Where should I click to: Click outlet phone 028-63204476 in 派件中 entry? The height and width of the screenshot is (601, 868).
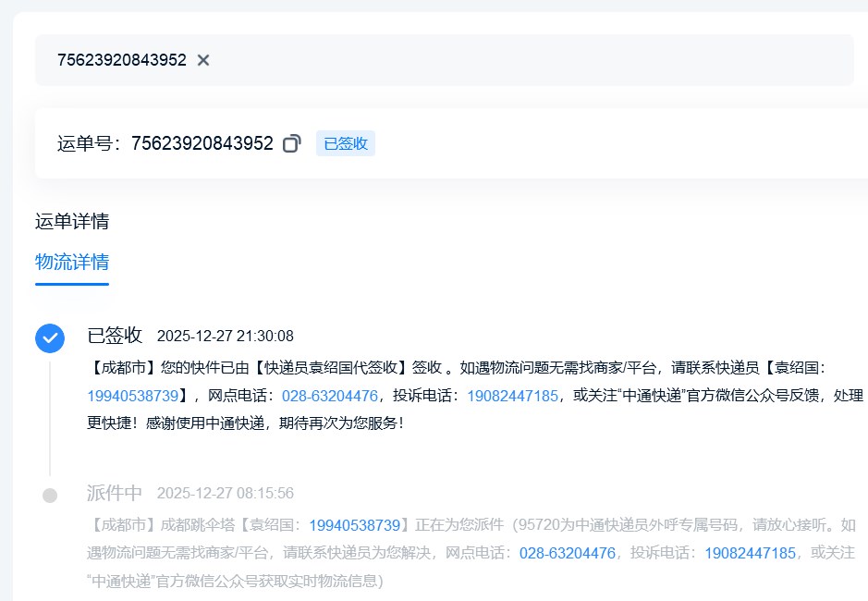point(567,553)
